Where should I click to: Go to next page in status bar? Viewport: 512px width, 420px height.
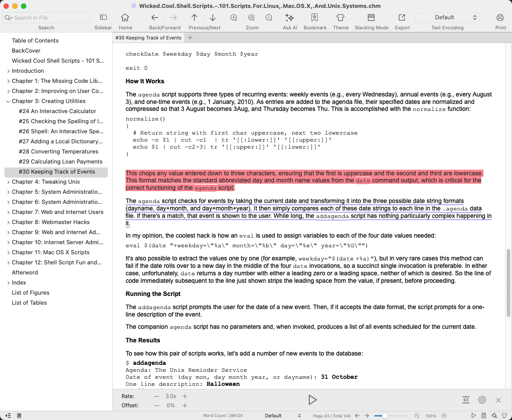pyautogui.click(x=366, y=416)
